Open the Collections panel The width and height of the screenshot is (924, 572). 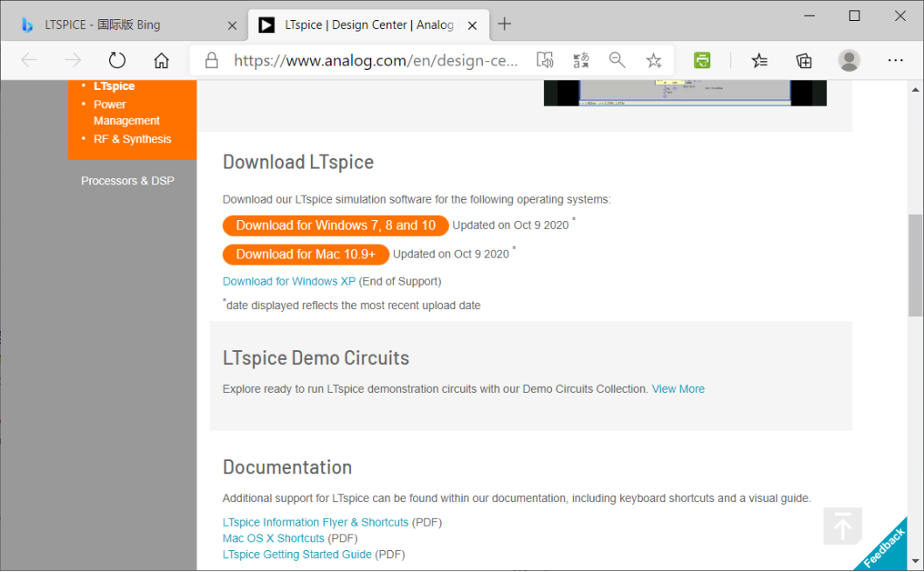click(x=803, y=60)
